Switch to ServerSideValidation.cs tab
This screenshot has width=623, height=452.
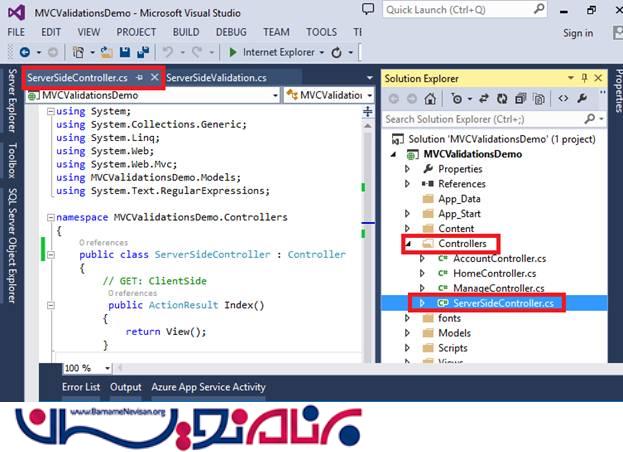click(216, 78)
